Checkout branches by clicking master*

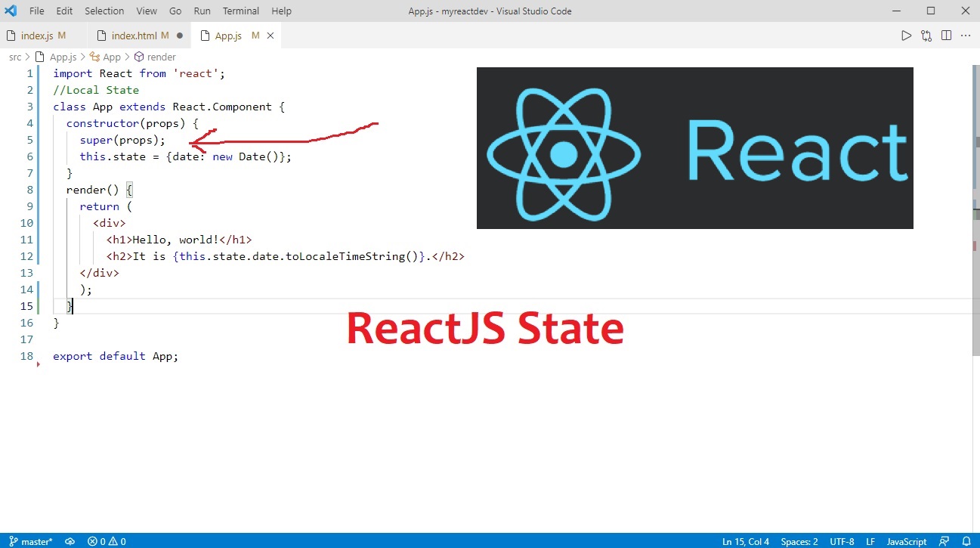(x=35, y=541)
